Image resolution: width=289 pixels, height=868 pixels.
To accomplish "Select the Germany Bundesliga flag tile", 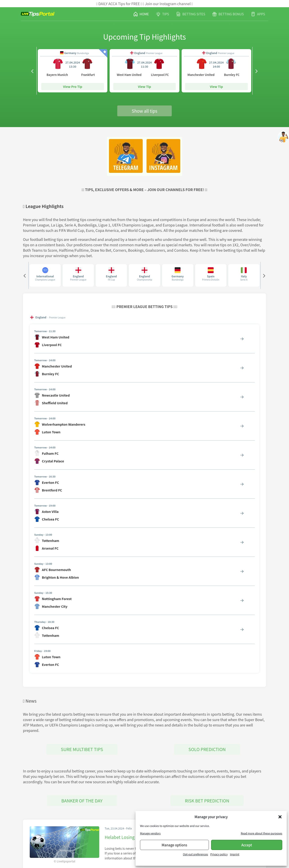I will pyautogui.click(x=178, y=275).
